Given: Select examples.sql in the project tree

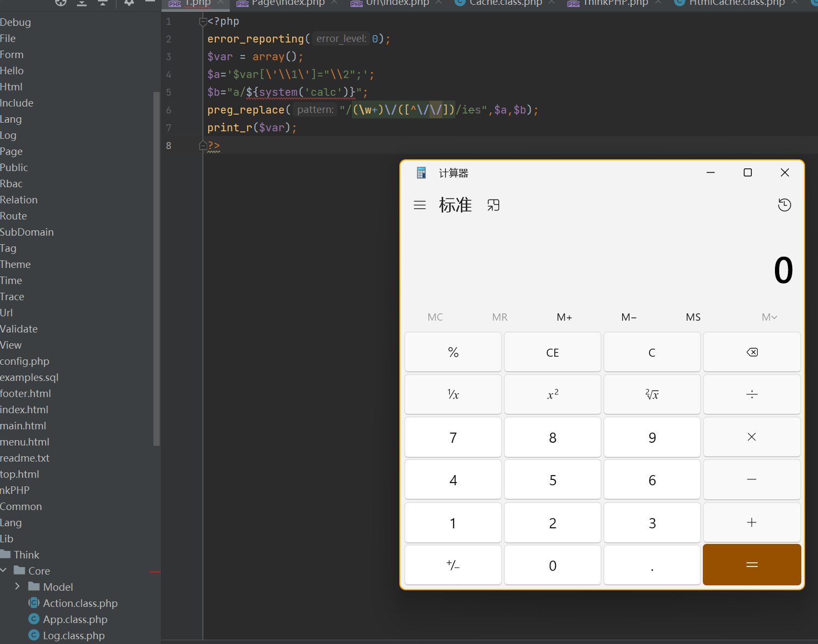Looking at the screenshot, I should tap(29, 377).
